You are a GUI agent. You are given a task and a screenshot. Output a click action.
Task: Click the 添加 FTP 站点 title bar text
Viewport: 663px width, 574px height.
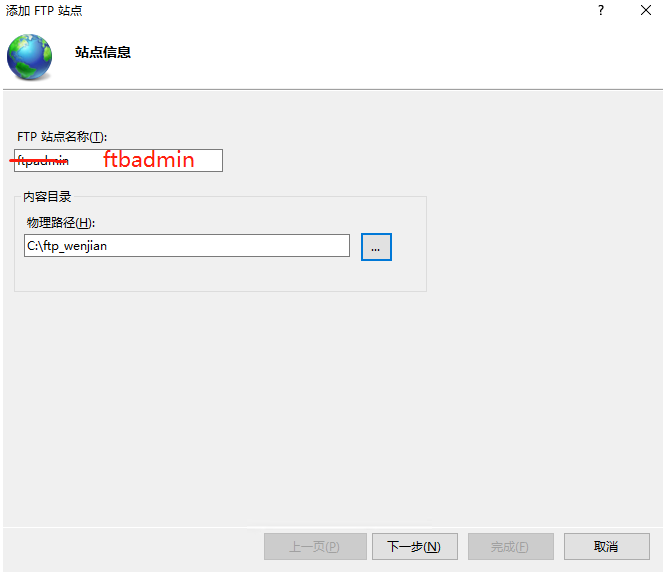[x=44, y=11]
